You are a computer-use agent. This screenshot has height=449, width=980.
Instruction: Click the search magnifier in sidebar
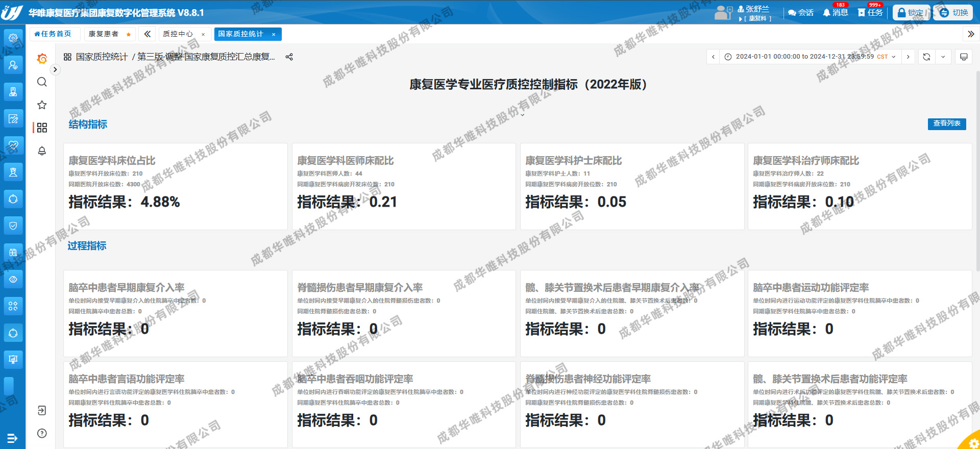[x=42, y=82]
